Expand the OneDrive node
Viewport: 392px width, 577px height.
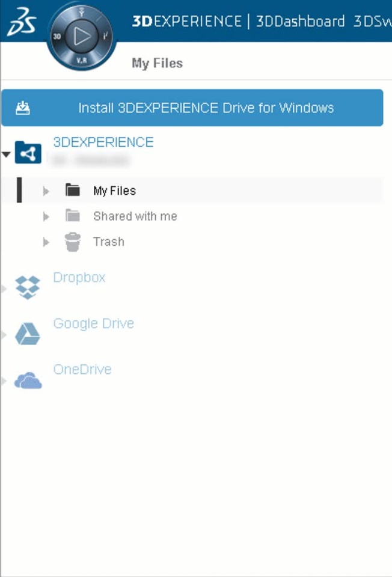4,381
